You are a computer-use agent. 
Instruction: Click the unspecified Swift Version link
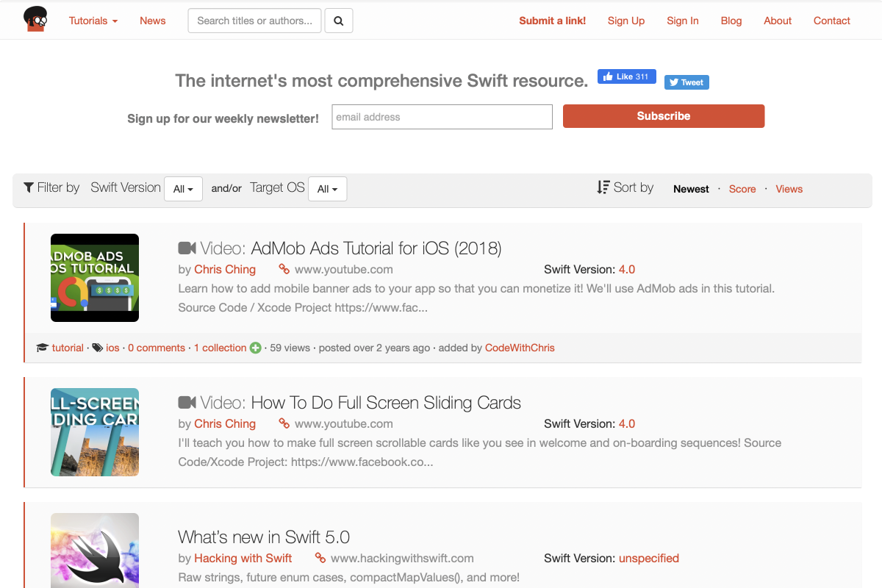(x=649, y=558)
